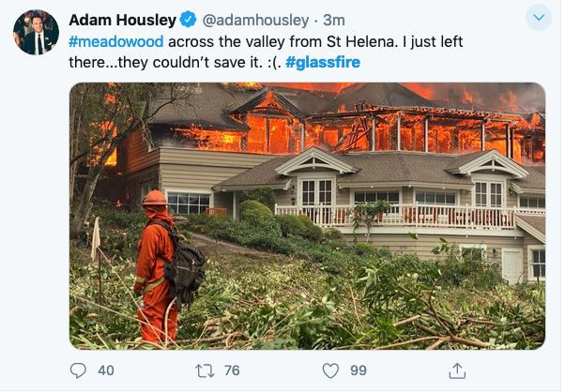Like the tweet with the heart icon
565x392 pixels.
pos(330,370)
